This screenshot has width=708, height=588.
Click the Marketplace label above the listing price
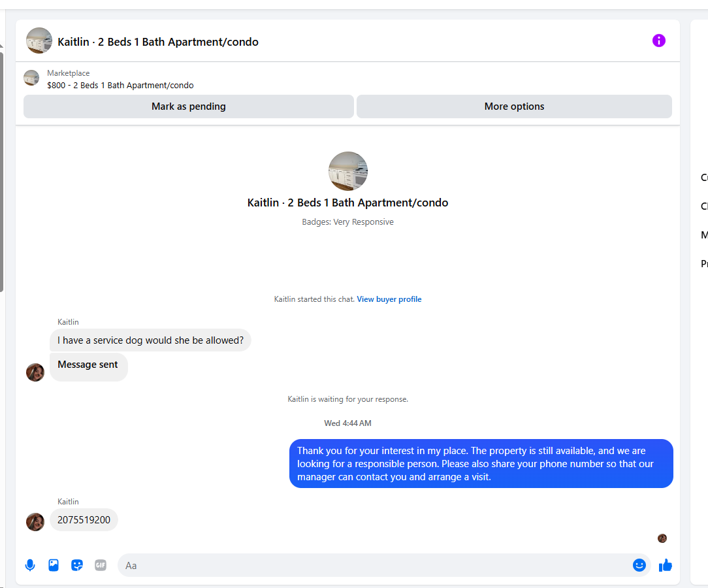coord(68,73)
